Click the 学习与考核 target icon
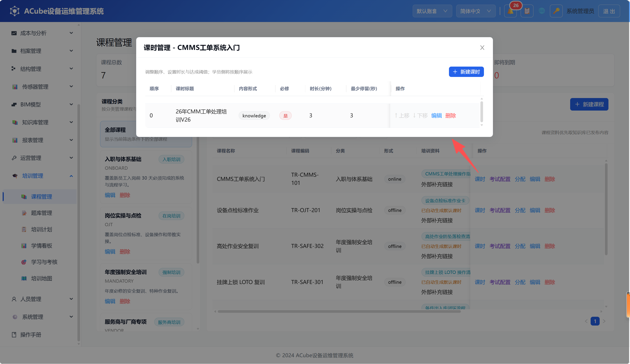The height and width of the screenshot is (364, 630). 24,262
